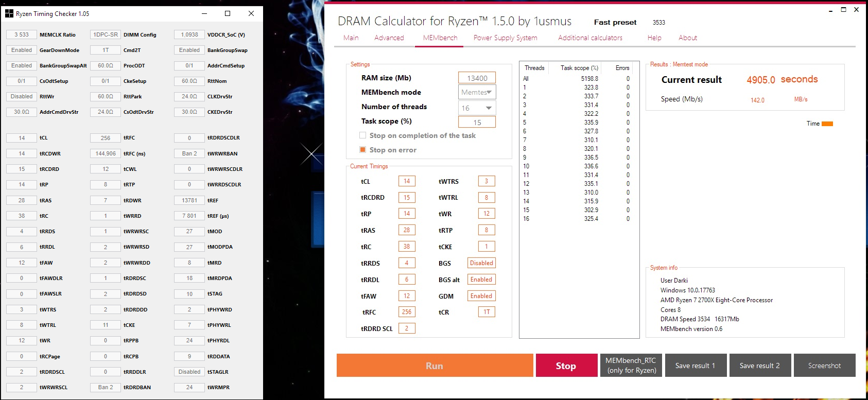
Task: Go to the Power Supply System tab
Action: [506, 38]
